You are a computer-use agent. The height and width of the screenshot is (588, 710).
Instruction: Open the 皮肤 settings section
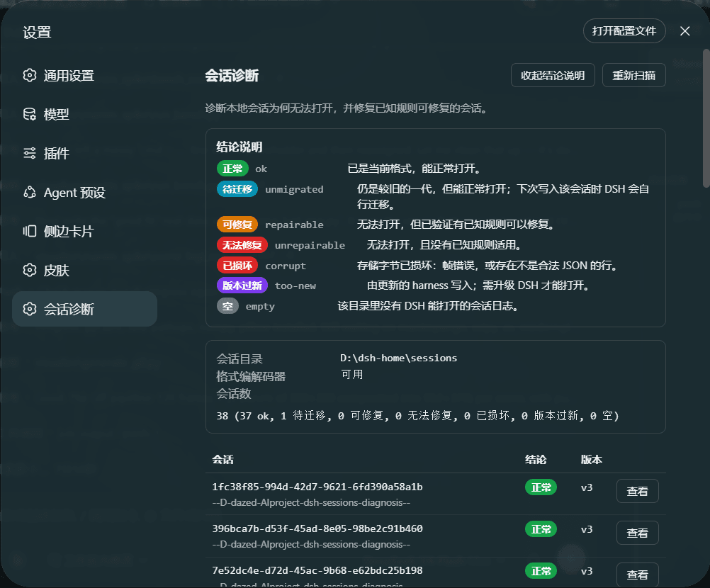(x=84, y=270)
